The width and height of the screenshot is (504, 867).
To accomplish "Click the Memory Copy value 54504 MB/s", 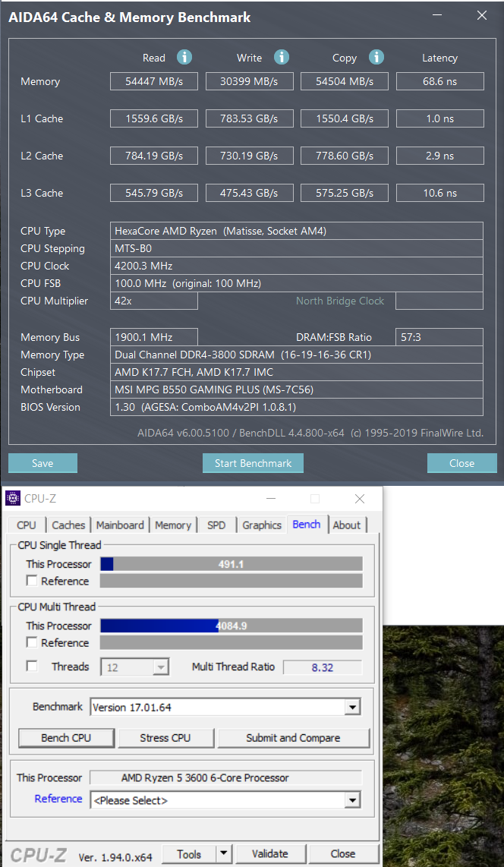I will [x=345, y=81].
